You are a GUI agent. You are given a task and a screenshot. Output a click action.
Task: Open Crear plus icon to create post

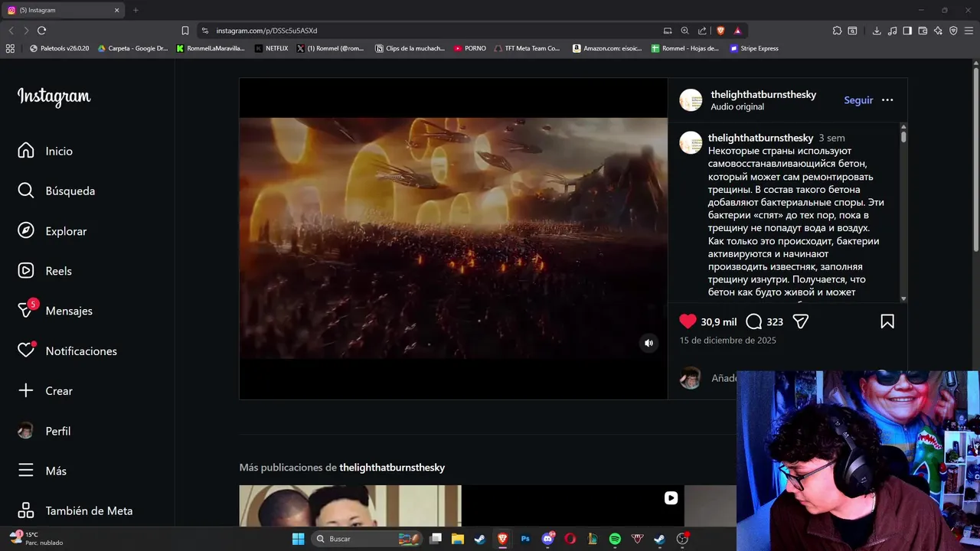[x=26, y=390]
